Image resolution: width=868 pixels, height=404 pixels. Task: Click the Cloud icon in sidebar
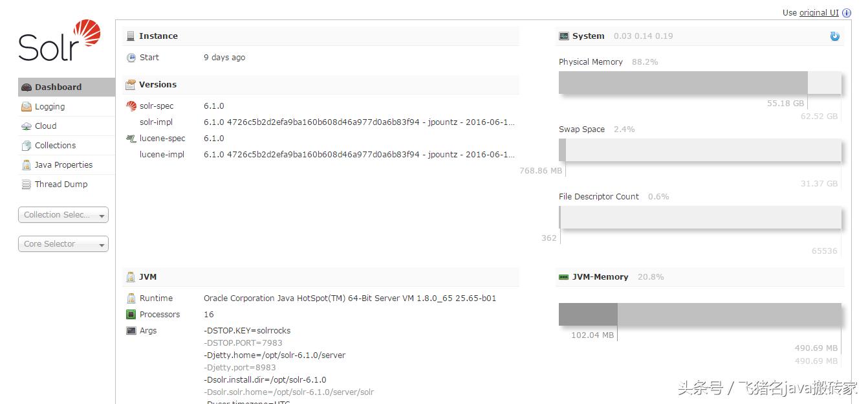[x=27, y=126]
